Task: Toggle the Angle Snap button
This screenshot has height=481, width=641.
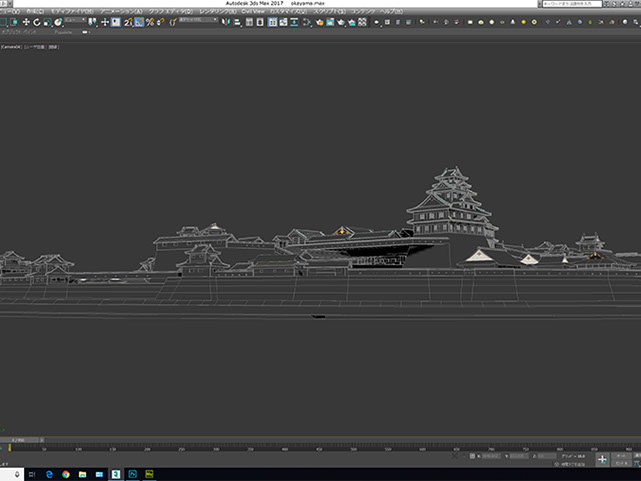Action: [138, 22]
